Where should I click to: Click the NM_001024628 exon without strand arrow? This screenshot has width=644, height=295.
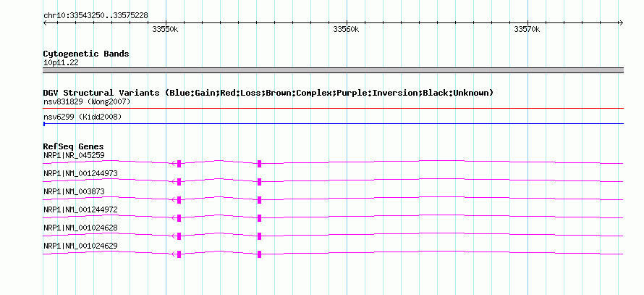point(260,236)
